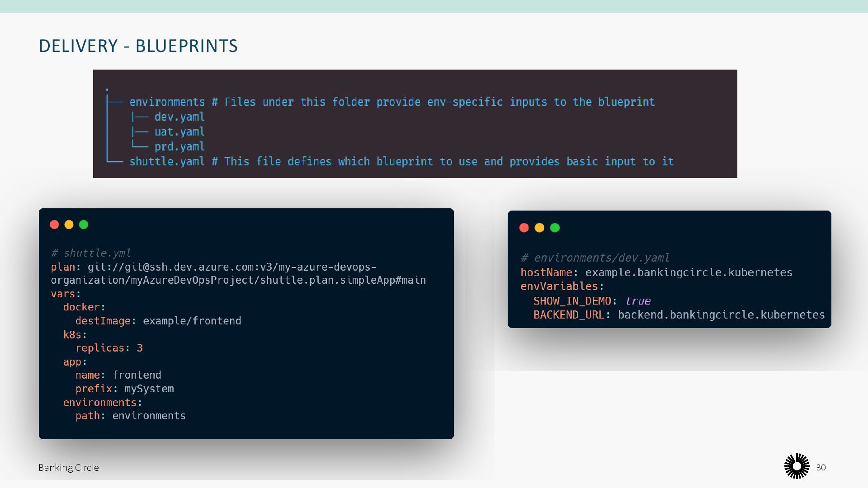Click the replicas value 3

(x=140, y=348)
